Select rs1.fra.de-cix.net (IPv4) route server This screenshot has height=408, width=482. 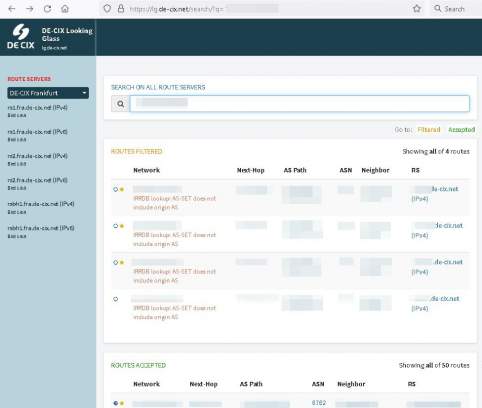pos(37,108)
